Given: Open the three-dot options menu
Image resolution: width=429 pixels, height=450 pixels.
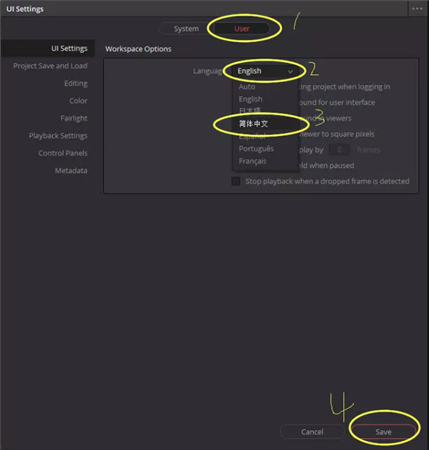Looking at the screenshot, I should [417, 9].
